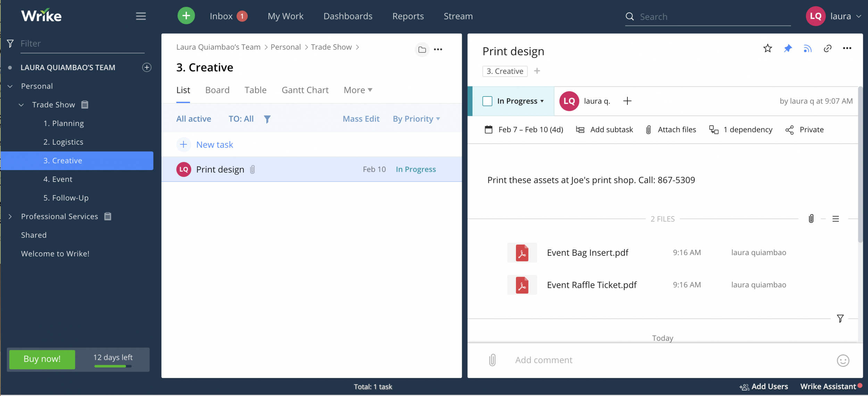Click the Wrike logo
868x396 pixels.
(41, 16)
